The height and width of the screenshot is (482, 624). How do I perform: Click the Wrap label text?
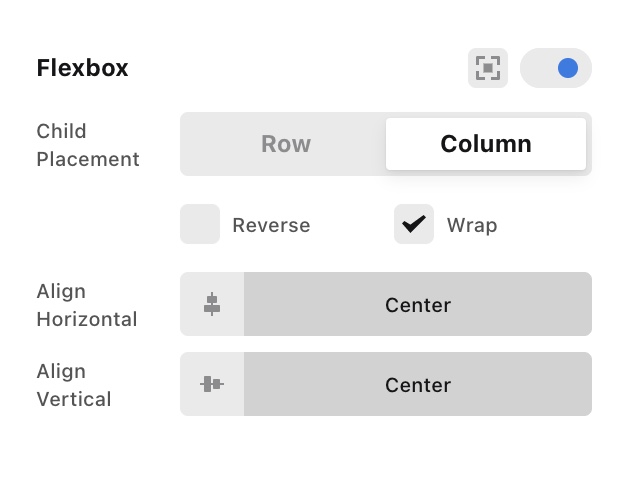coord(472,225)
